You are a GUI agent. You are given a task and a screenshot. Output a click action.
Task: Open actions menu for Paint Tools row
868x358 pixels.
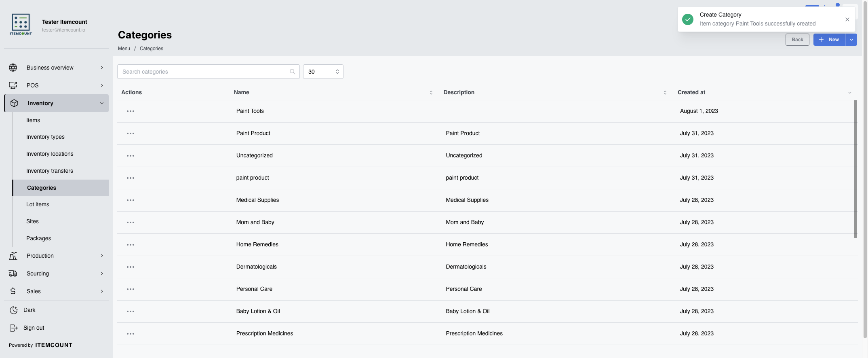point(131,111)
